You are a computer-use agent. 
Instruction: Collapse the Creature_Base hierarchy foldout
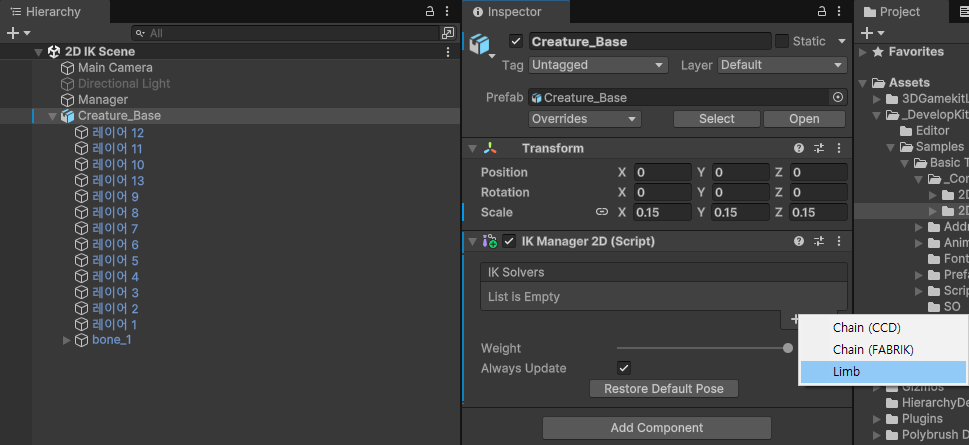click(53, 116)
